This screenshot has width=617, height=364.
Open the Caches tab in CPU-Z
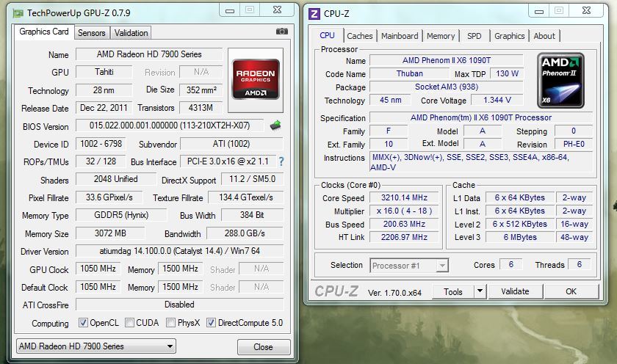360,36
